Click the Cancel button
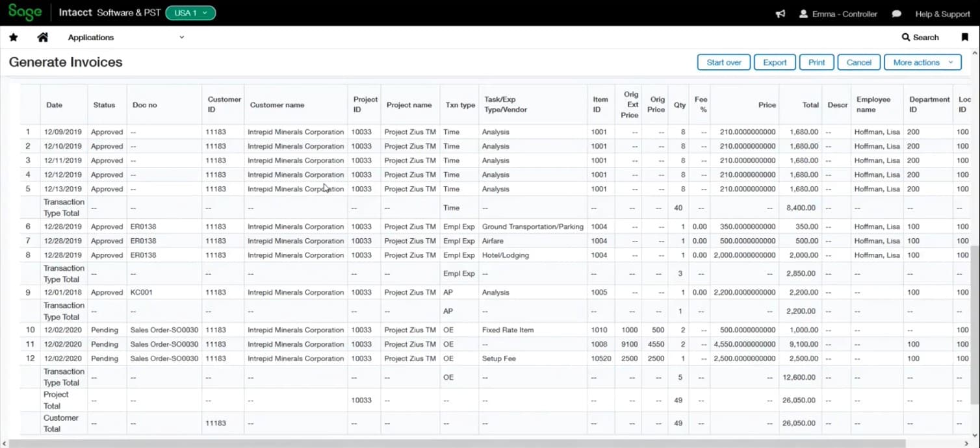This screenshot has height=448, width=980. [859, 62]
